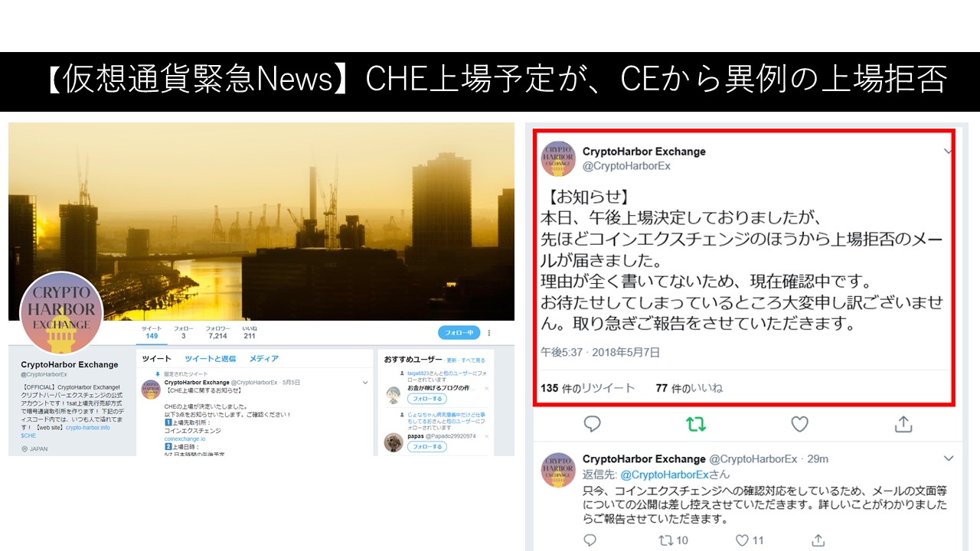This screenshot has height=551, width=980.
Task: Click the heart like icon under main tweet
Action: [x=799, y=424]
